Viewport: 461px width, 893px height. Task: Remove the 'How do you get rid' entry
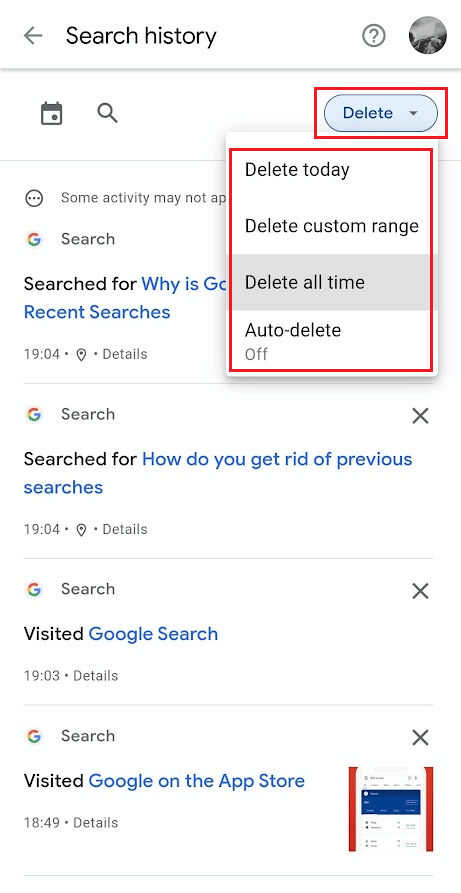(x=420, y=416)
